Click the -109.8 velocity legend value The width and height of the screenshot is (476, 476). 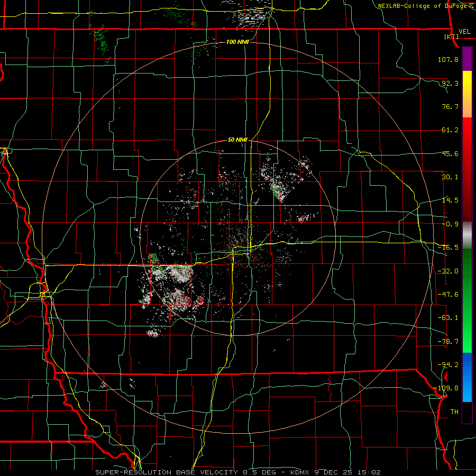(446, 388)
